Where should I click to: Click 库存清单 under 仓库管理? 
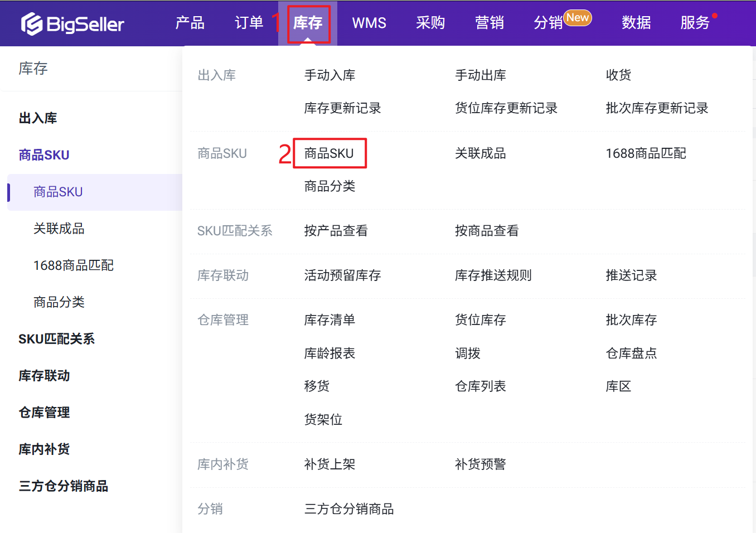pos(329,320)
